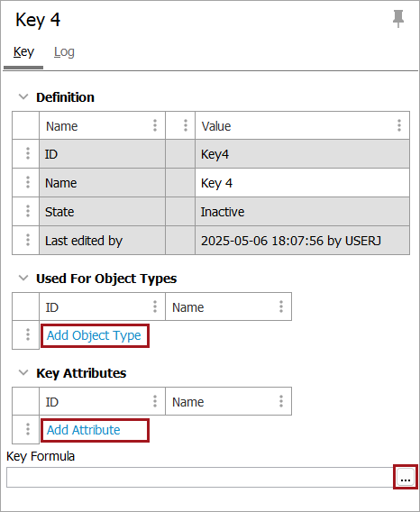This screenshot has width=420, height=512.
Task: Collapse the Used For Object Types section
Action: [23, 279]
